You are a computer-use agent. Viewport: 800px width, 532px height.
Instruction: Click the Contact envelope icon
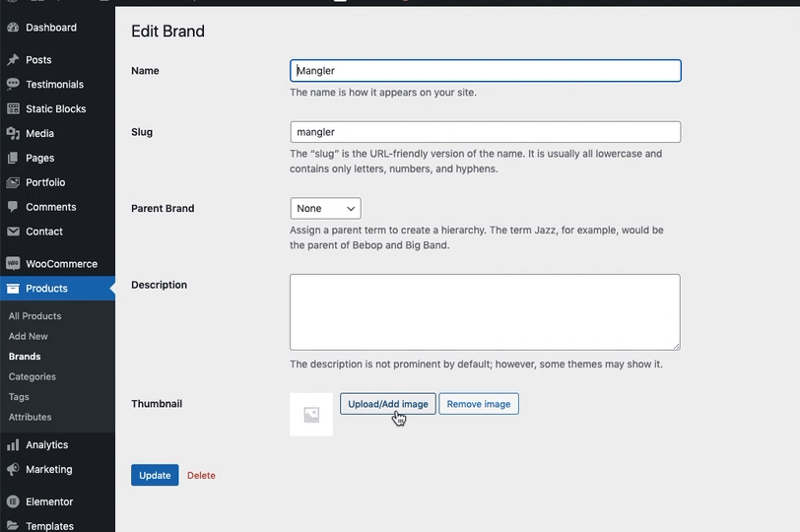(13, 232)
